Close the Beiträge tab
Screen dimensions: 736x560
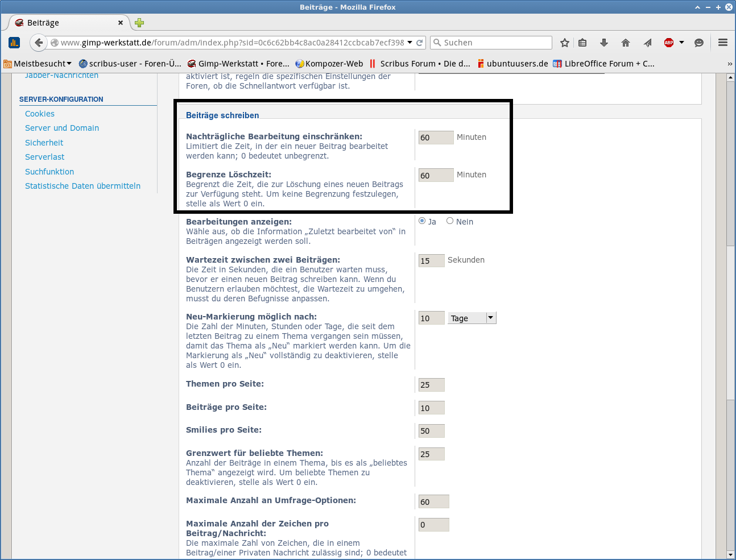(121, 23)
